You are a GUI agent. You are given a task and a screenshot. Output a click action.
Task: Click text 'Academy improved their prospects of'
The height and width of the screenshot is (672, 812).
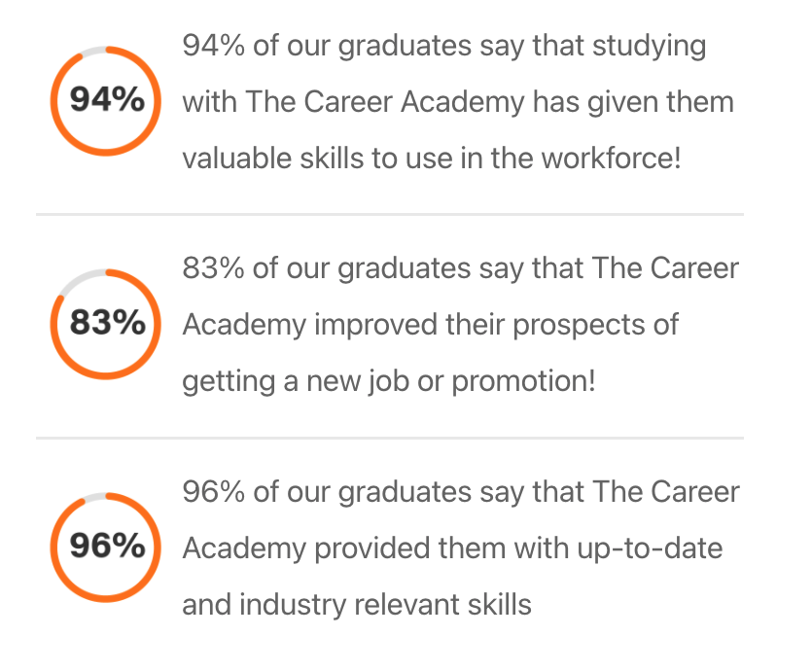(431, 325)
